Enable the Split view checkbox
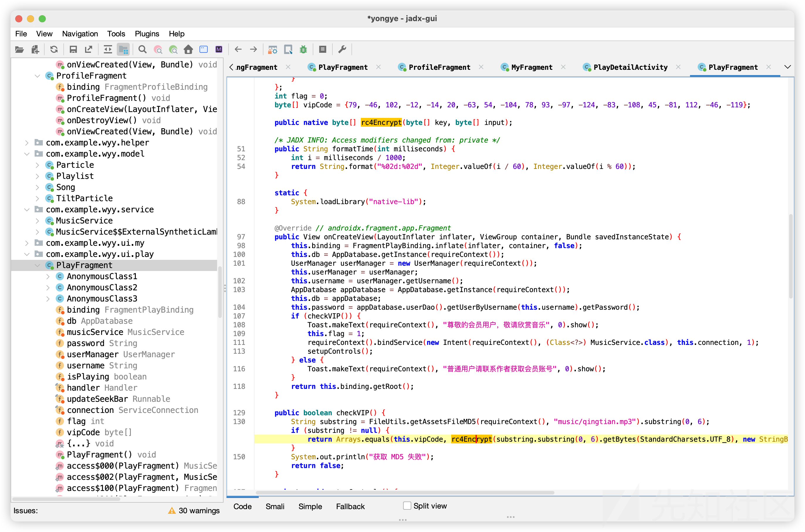 tap(407, 506)
